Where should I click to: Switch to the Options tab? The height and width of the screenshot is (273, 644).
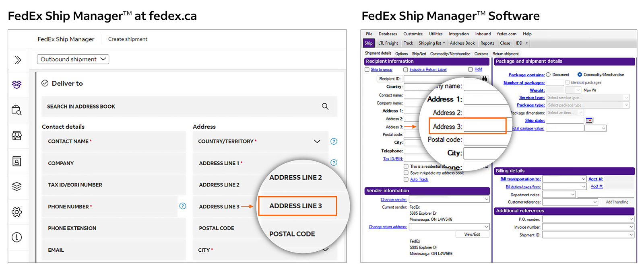pyautogui.click(x=401, y=54)
